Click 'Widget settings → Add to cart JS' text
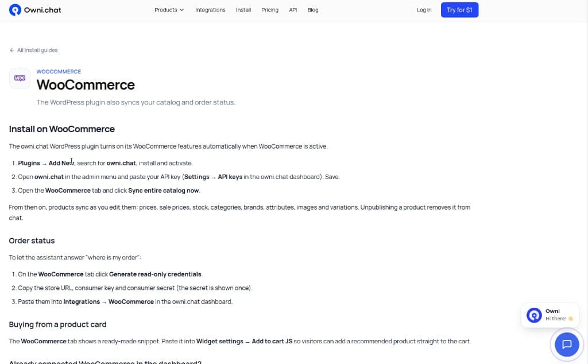Image resolution: width=588 pixels, height=364 pixels. click(x=244, y=342)
